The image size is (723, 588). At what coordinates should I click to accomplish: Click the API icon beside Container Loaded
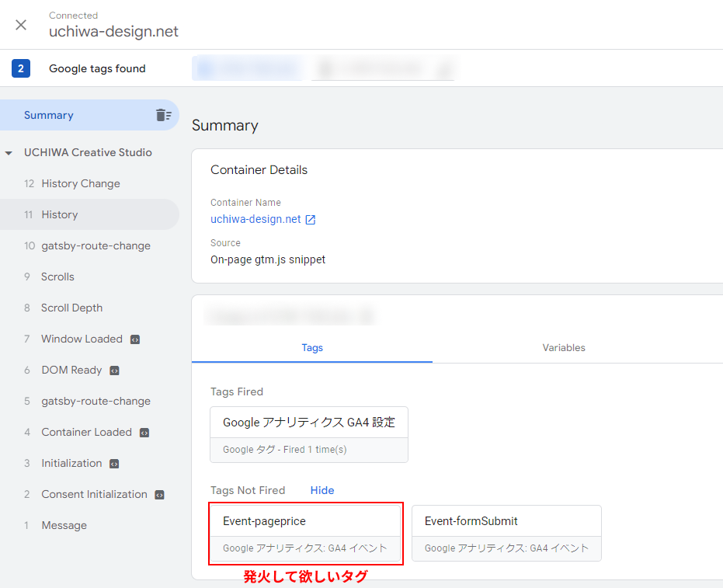point(144,433)
